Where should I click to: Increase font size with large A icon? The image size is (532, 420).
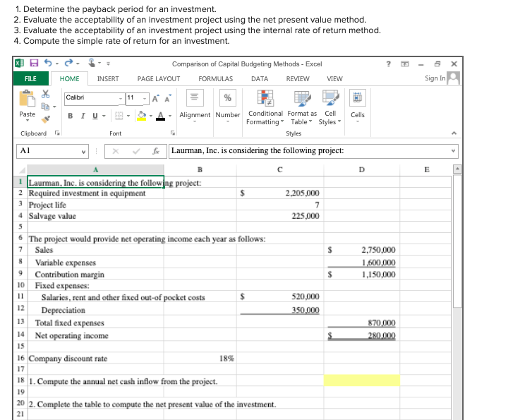(155, 98)
